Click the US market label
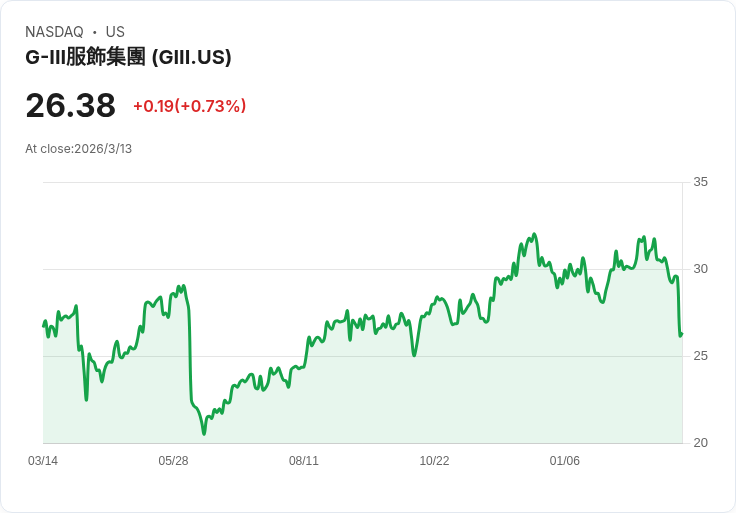 click(x=115, y=32)
